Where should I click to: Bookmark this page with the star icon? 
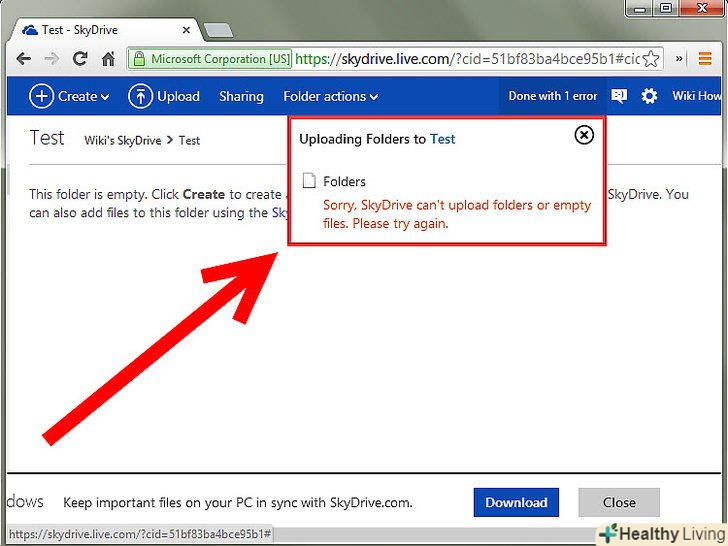pos(651,59)
